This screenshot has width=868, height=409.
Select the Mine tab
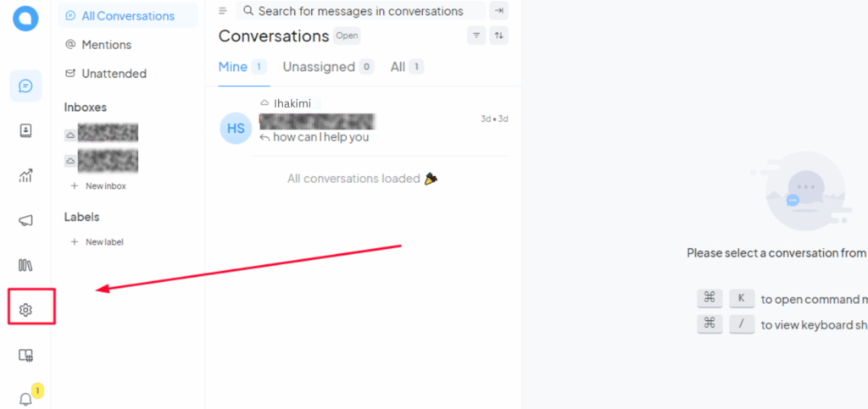pyautogui.click(x=233, y=67)
